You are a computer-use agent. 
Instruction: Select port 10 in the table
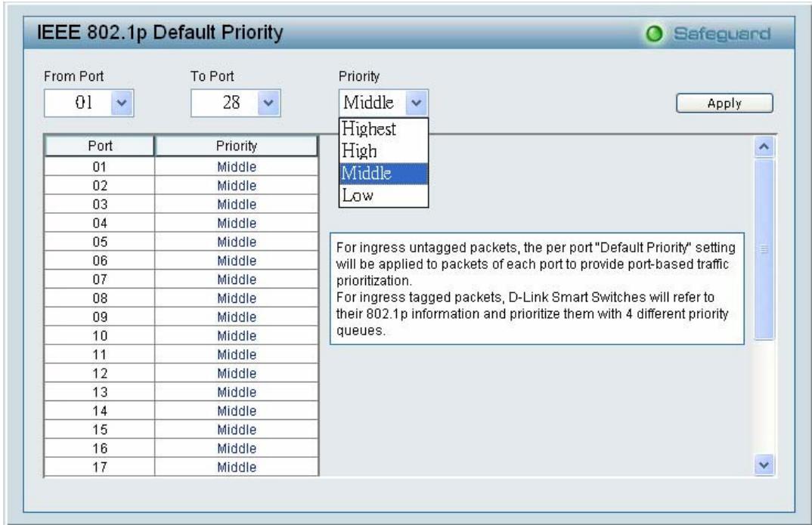point(100,335)
